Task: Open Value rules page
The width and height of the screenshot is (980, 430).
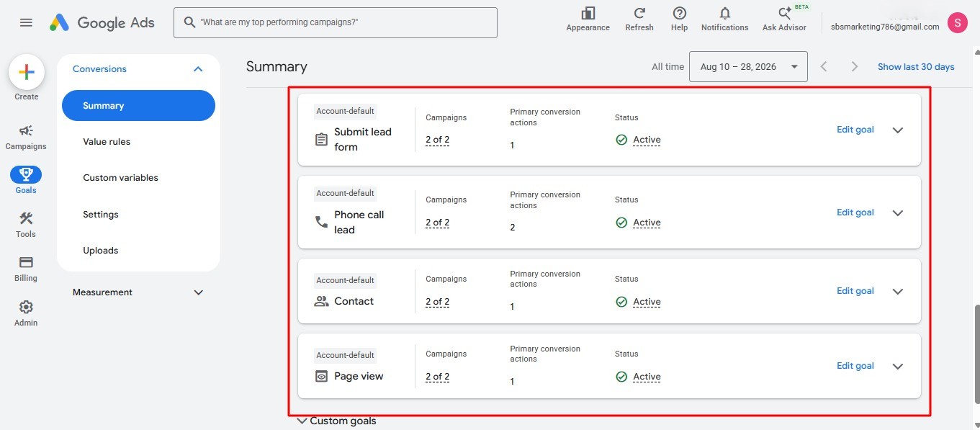Action: [x=107, y=142]
